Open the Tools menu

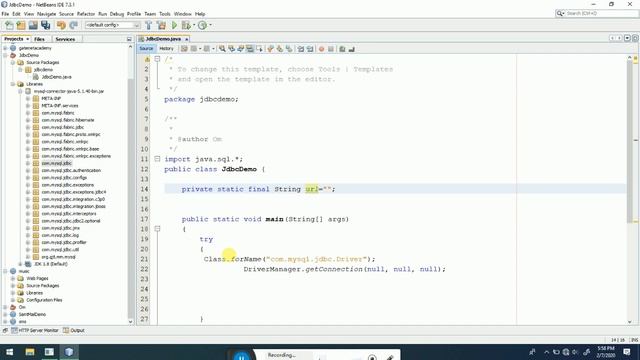click(164, 14)
